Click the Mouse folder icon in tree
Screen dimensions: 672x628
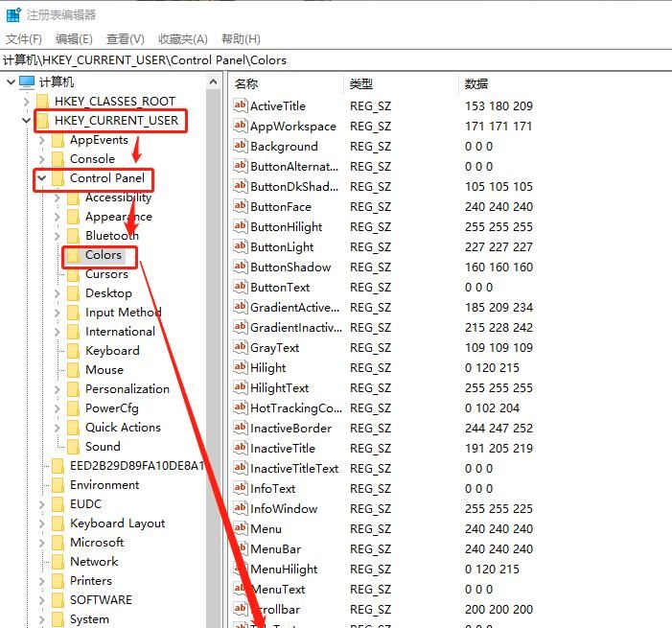(x=73, y=370)
